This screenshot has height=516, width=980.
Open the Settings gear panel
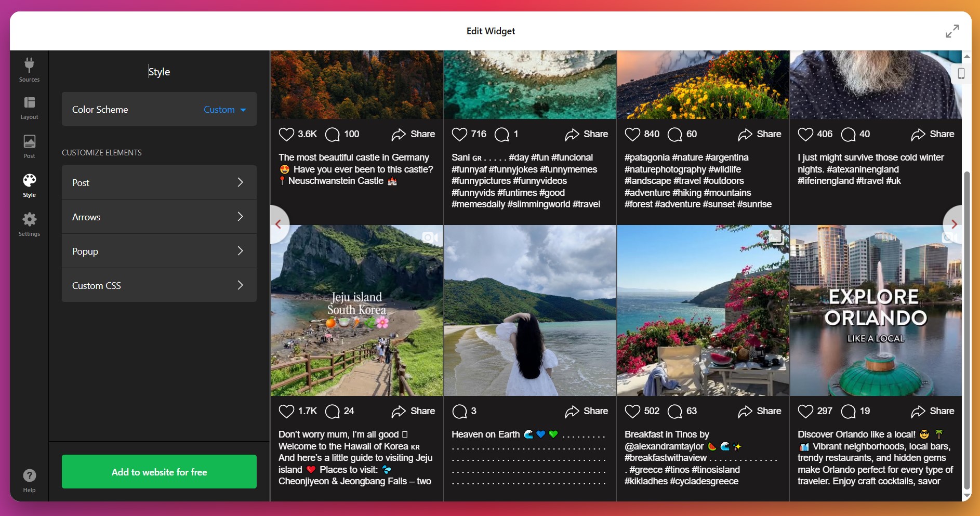click(29, 222)
